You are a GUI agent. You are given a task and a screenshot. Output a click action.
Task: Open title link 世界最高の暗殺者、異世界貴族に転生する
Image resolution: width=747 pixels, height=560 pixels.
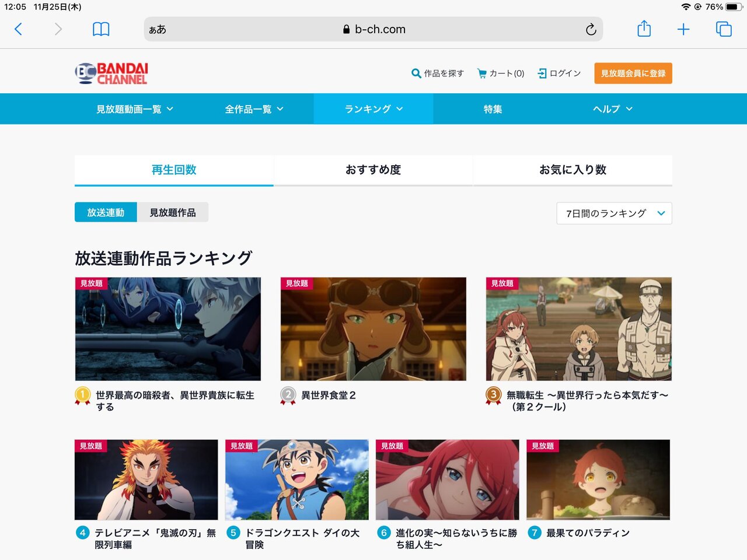pos(175,401)
